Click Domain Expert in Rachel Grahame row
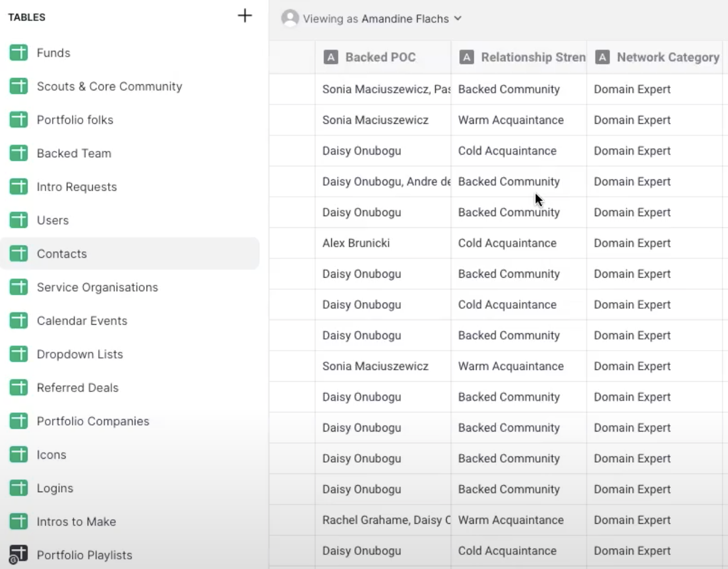Image resolution: width=728 pixels, height=569 pixels. (654, 520)
